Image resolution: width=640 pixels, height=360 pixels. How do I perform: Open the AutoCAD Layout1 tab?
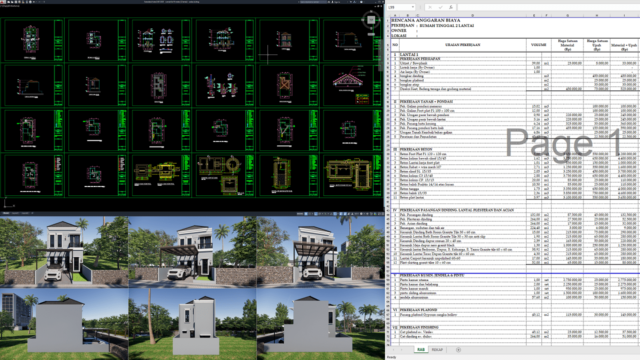[16, 213]
